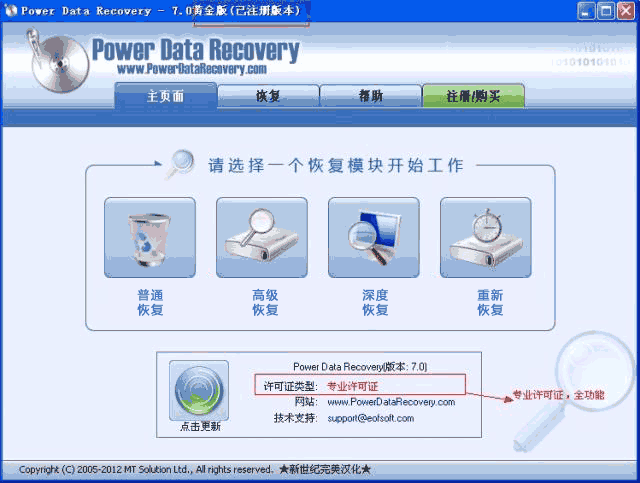
Task: Click the 高级恢复 label
Action: pyautogui.click(x=265, y=303)
